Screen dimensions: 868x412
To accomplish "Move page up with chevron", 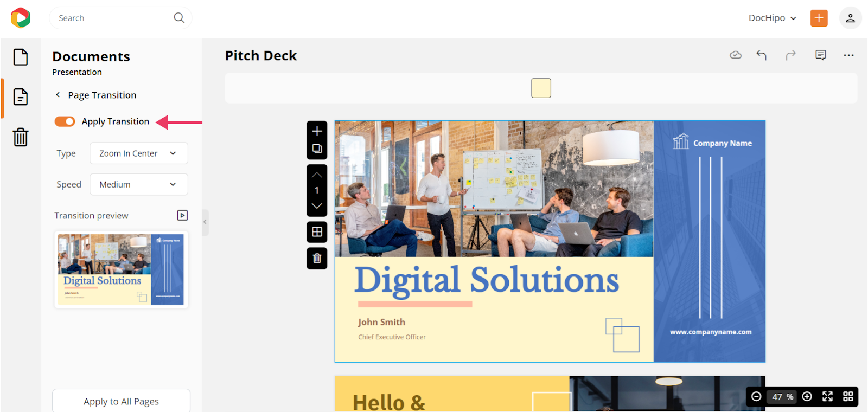I will [317, 175].
